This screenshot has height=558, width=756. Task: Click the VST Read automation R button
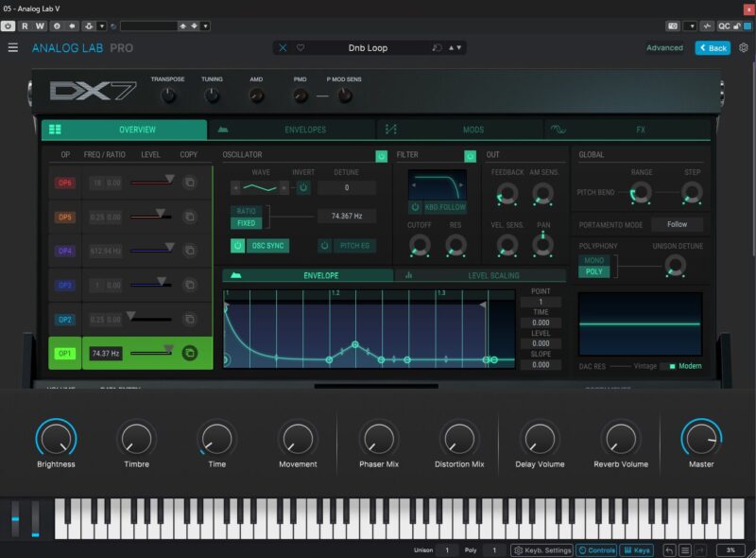[x=25, y=26]
